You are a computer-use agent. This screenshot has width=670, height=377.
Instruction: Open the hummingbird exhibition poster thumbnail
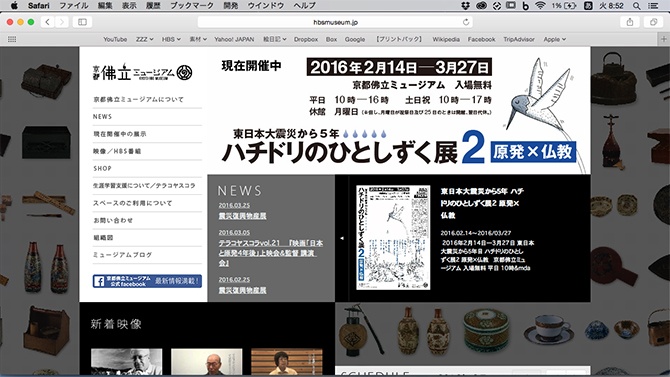tap(393, 238)
